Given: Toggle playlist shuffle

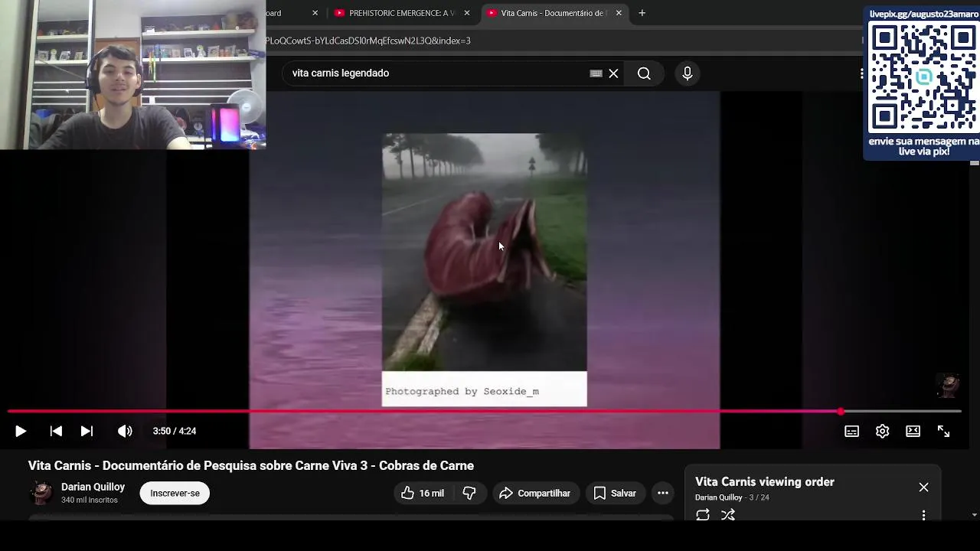Looking at the screenshot, I should pos(728,515).
